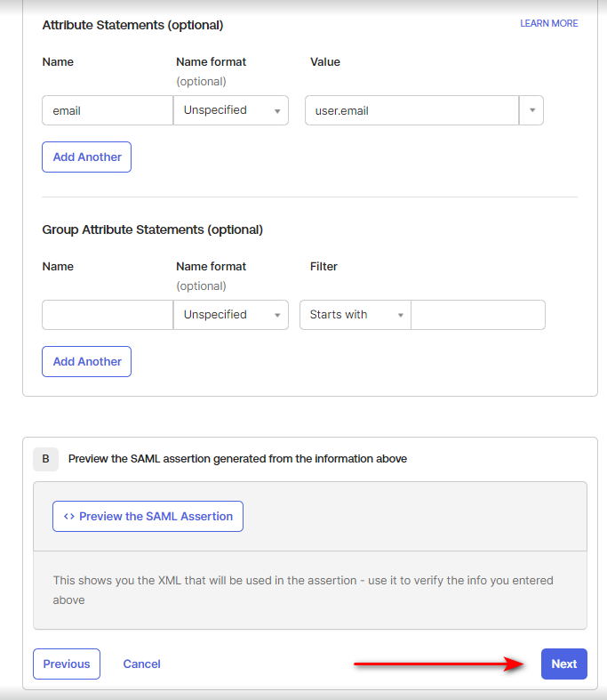Click the Previous button
The width and height of the screenshot is (607, 700).
67,664
